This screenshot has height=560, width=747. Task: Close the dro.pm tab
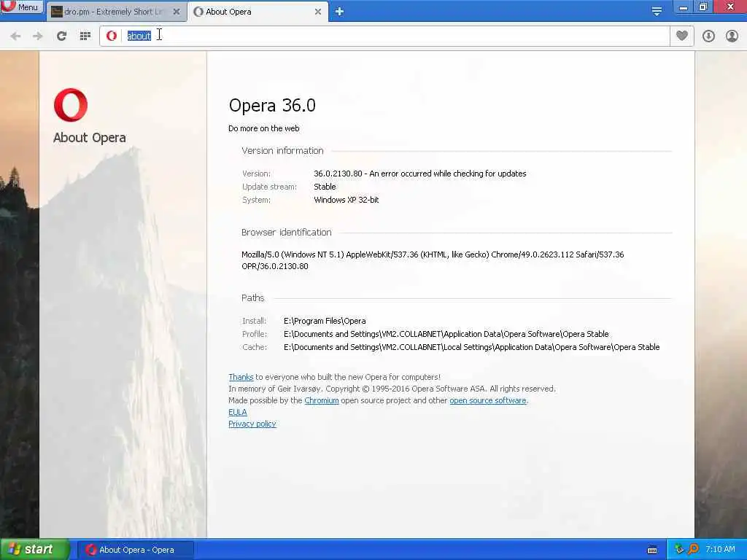point(177,12)
